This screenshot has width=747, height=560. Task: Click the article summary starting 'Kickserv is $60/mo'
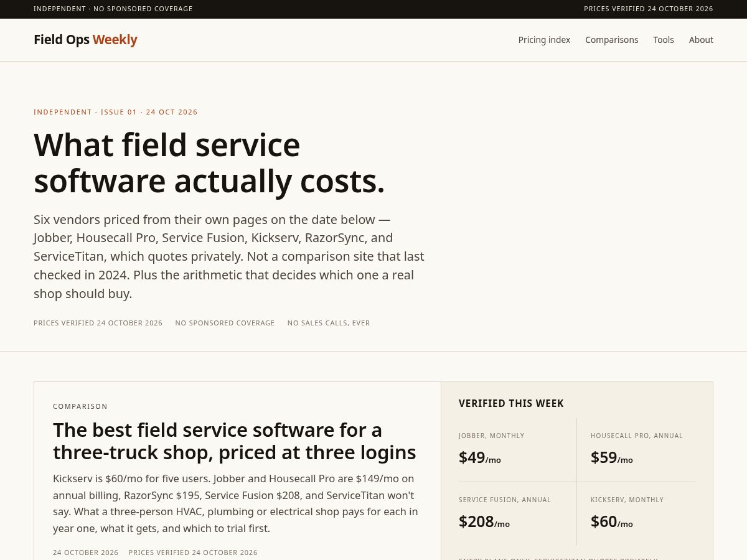[x=235, y=503]
